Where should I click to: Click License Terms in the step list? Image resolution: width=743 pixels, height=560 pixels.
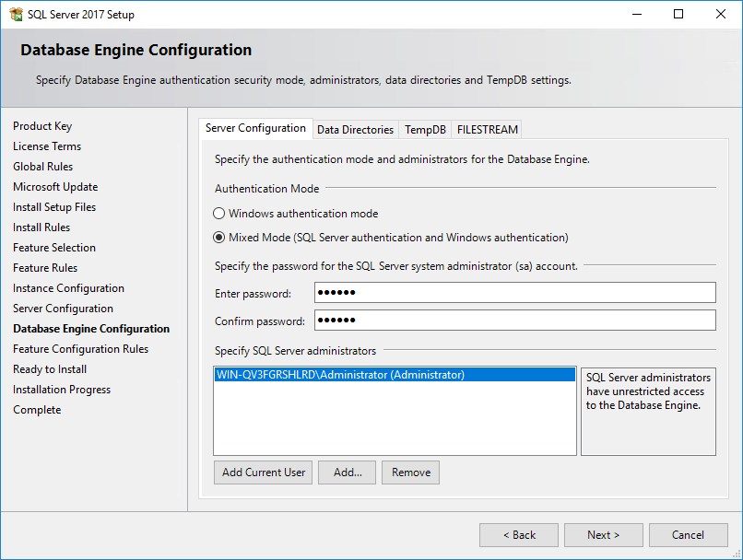[47, 146]
